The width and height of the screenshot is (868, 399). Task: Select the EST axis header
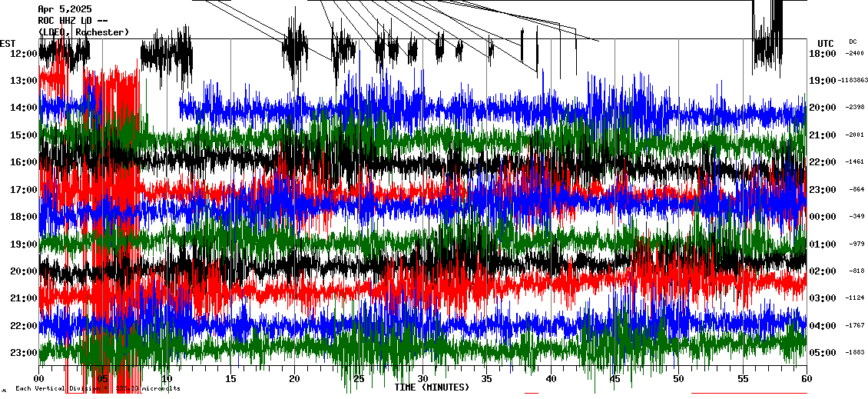point(8,43)
